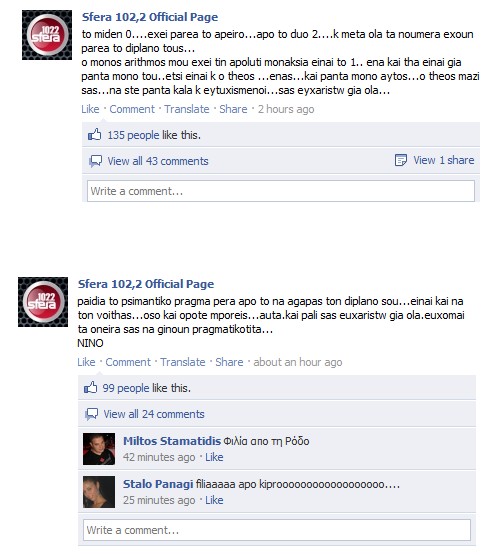This screenshot has height=555, width=500.
Task: Like the first post about numbers
Action: point(90,109)
